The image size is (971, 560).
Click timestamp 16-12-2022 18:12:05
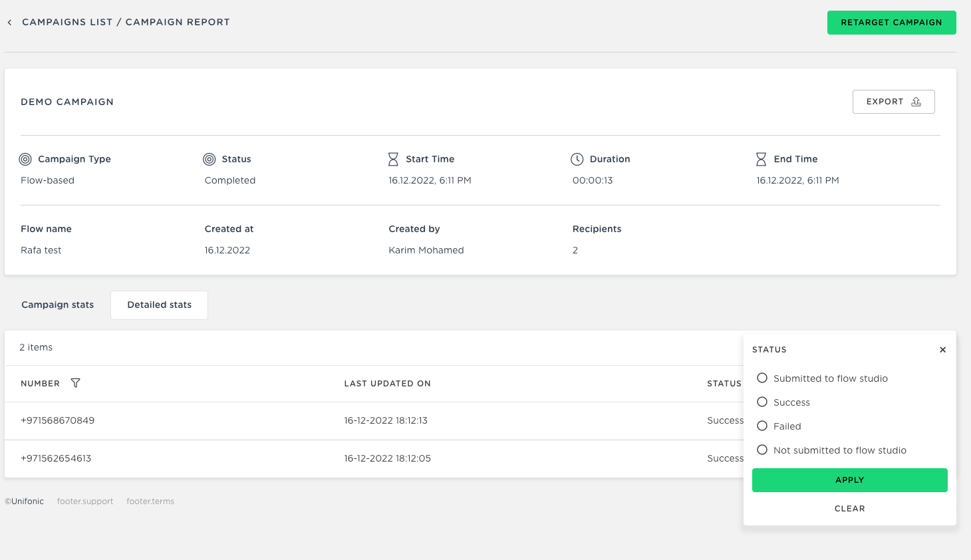pos(387,459)
